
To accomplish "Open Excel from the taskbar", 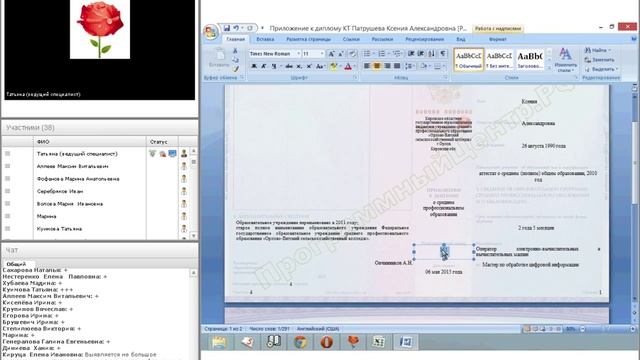I will pyautogui.click(x=378, y=342).
